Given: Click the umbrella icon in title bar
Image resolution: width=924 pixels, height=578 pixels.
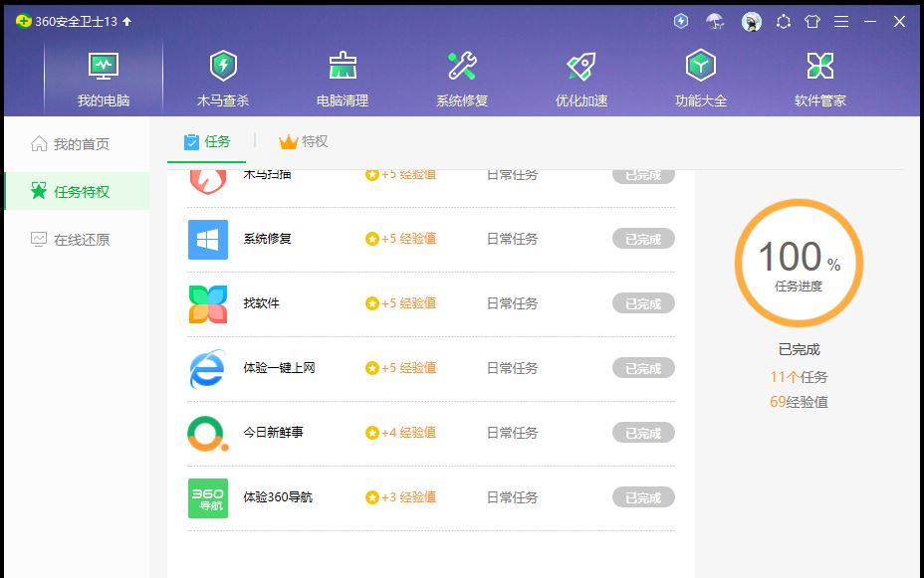Looking at the screenshot, I should 715,21.
